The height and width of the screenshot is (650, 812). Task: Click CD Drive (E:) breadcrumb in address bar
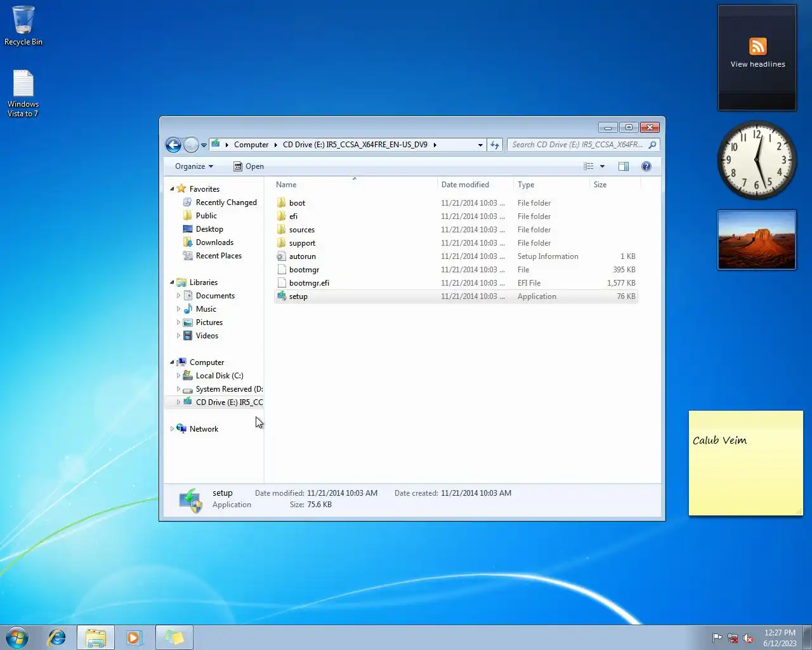[355, 145]
